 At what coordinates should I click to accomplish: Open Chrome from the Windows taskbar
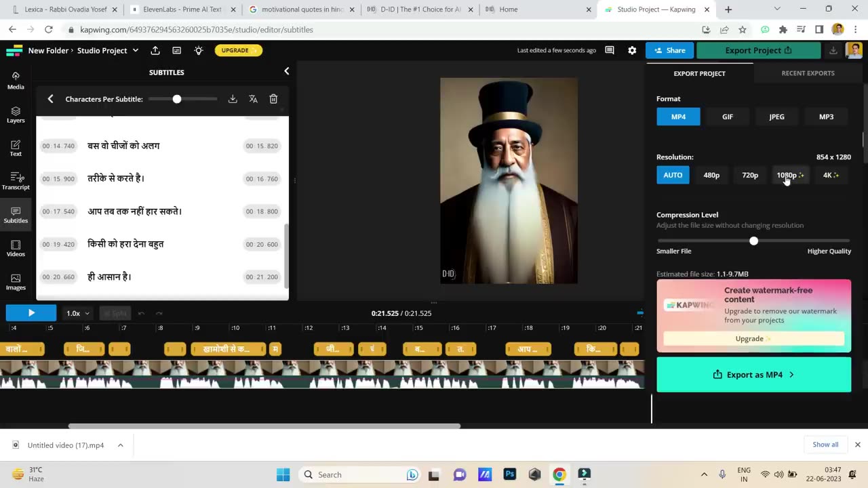(559, 474)
